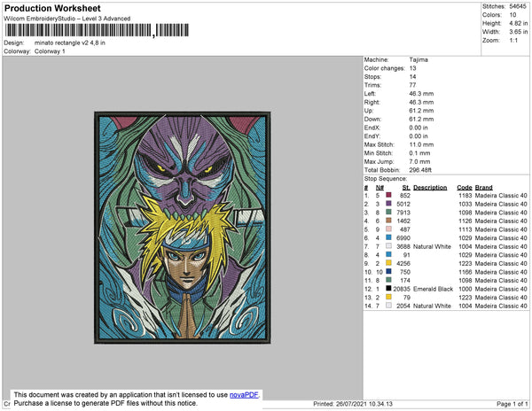
Task: Click the Total Bobbin value 296.48ft
Action: [x=420, y=170]
